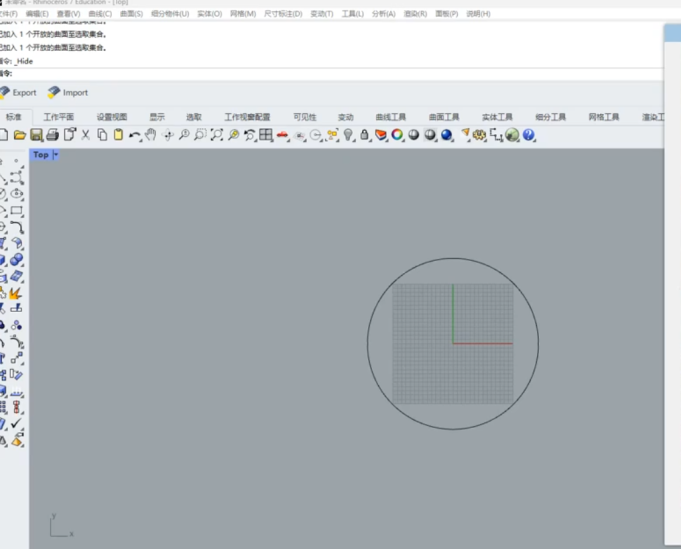This screenshot has height=549, width=681.
Task: Select the Explode tool in left sidebar
Action: 17,293
